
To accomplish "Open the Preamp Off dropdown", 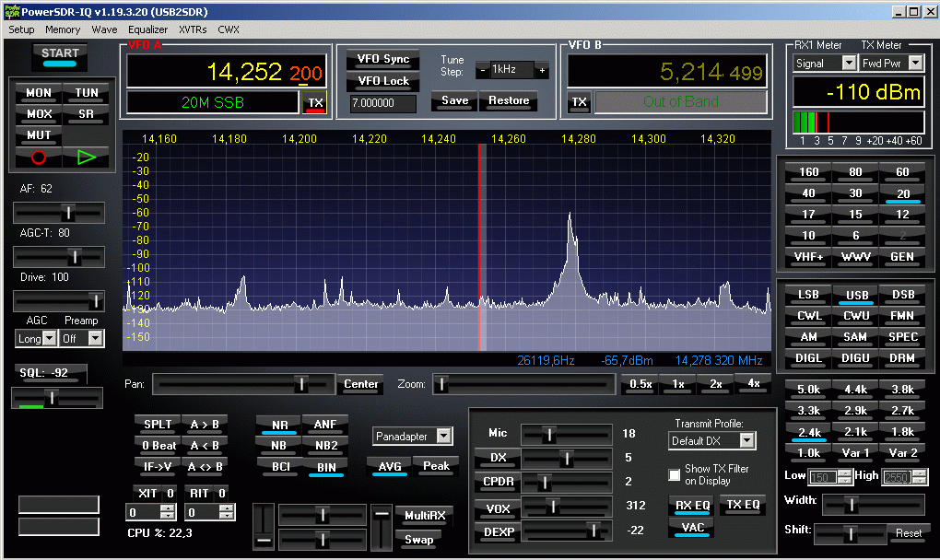I will click(96, 339).
